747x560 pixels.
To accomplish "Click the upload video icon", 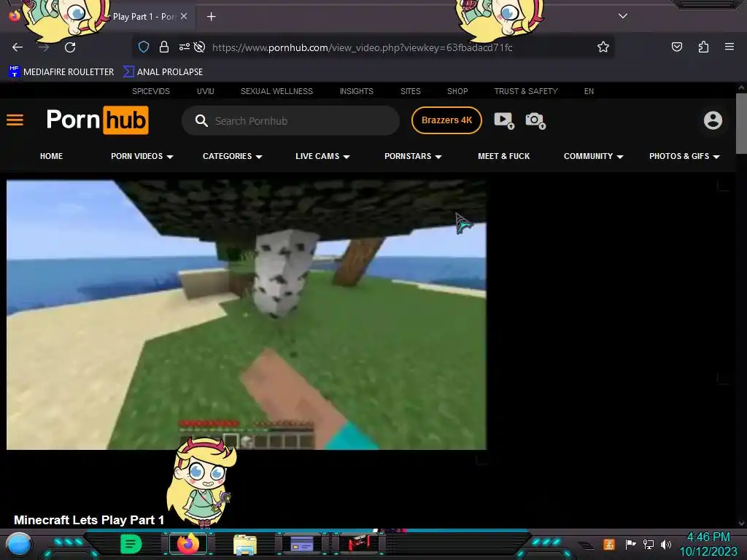I will pyautogui.click(x=504, y=120).
